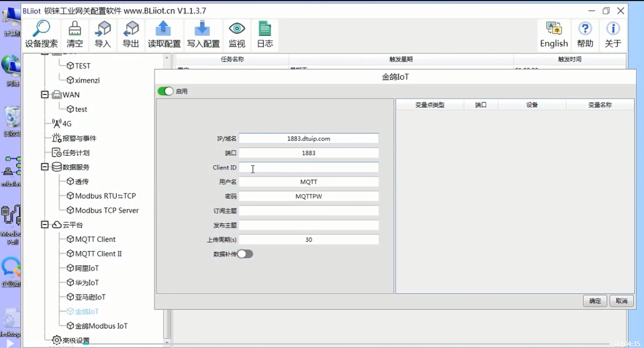The width and height of the screenshot is (644, 348).
Task: Click 写入配置 write configuration icon
Action: [203, 29]
